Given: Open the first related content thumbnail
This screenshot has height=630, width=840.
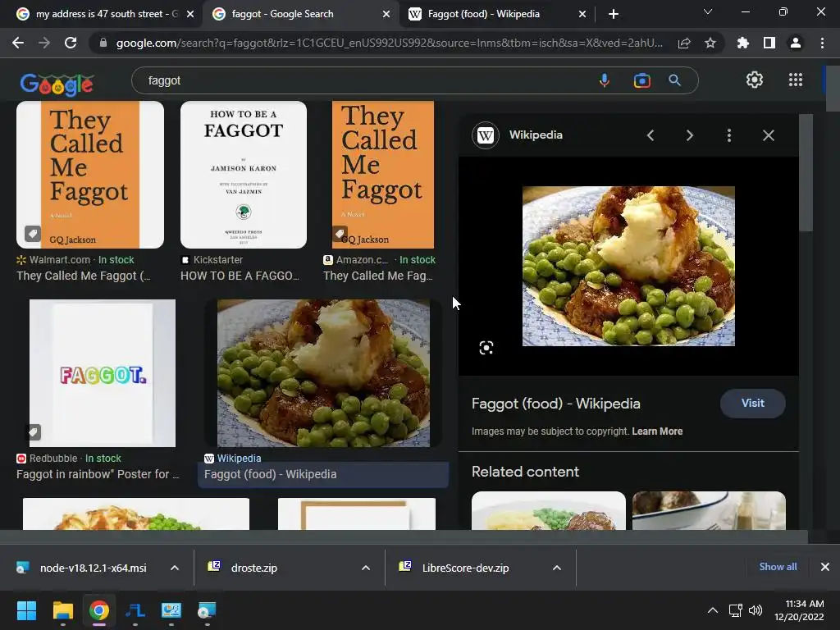Looking at the screenshot, I should tap(549, 510).
